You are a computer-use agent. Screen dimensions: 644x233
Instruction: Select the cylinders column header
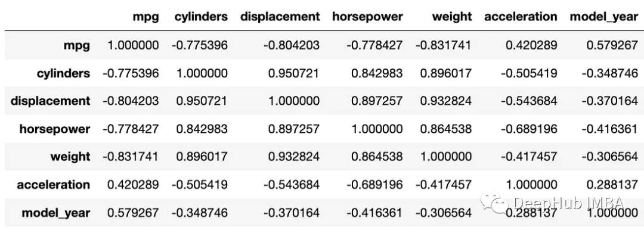(x=201, y=17)
